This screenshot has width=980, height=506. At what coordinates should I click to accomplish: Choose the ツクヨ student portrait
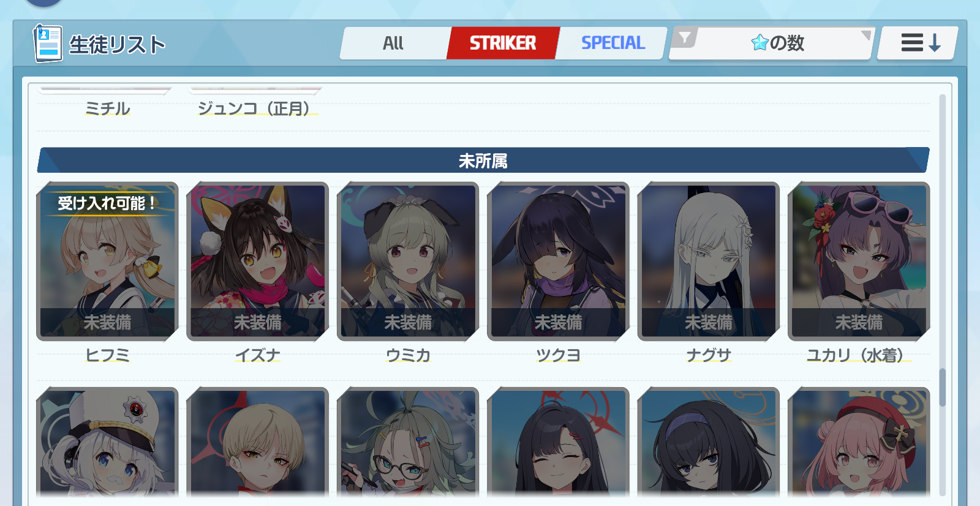point(558,262)
